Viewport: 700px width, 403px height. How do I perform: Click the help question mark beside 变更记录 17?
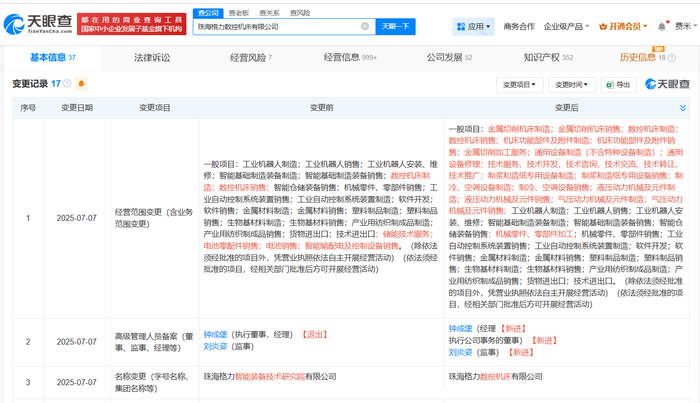coord(68,84)
